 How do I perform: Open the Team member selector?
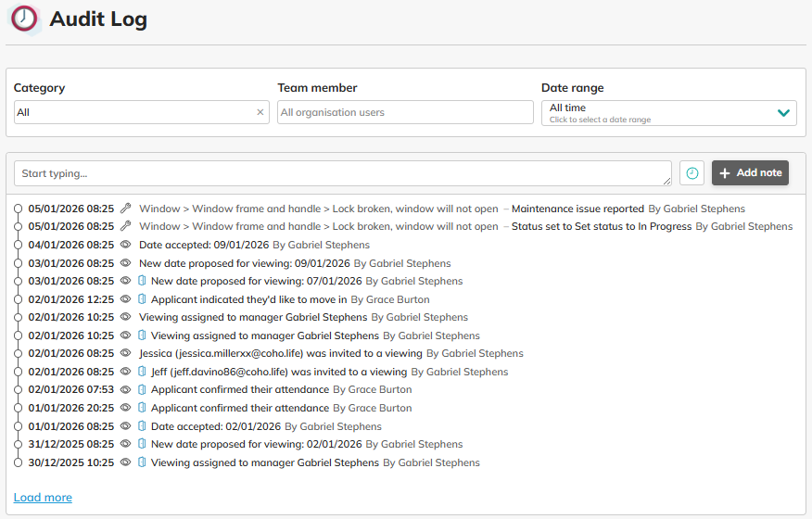coord(405,112)
